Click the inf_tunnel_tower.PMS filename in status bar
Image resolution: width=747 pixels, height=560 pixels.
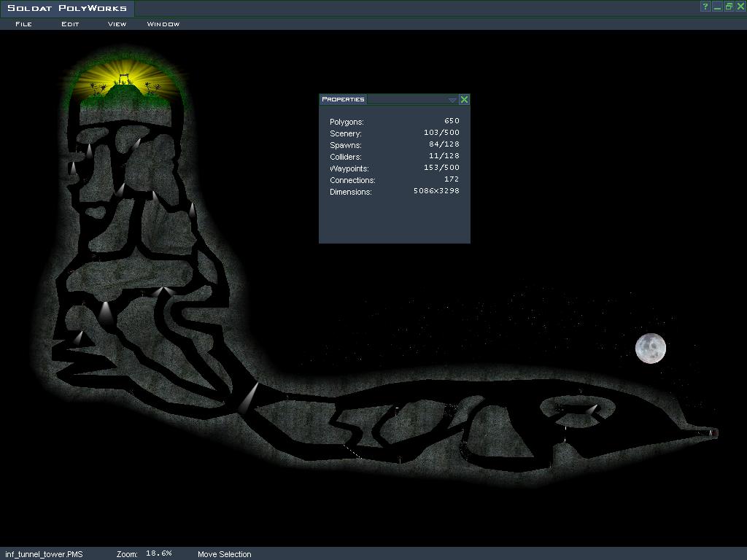point(44,554)
